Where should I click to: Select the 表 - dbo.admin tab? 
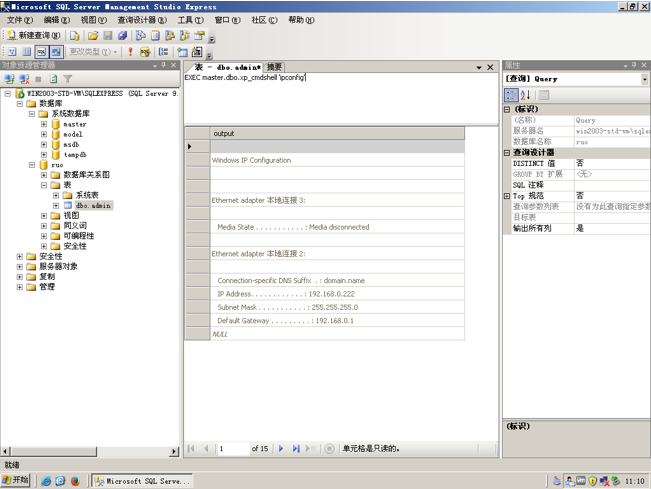(x=227, y=67)
